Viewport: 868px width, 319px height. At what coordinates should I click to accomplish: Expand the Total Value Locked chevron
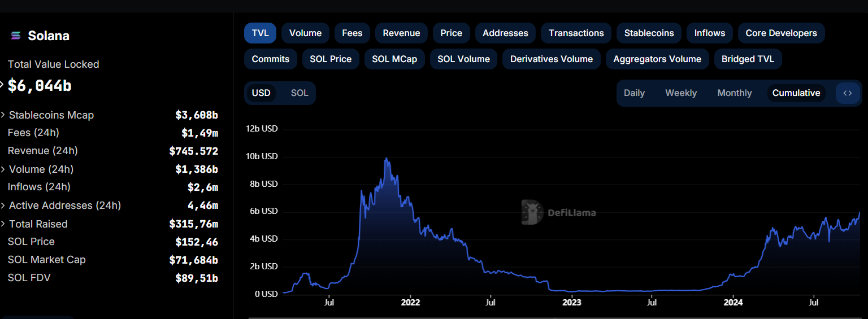2,85
